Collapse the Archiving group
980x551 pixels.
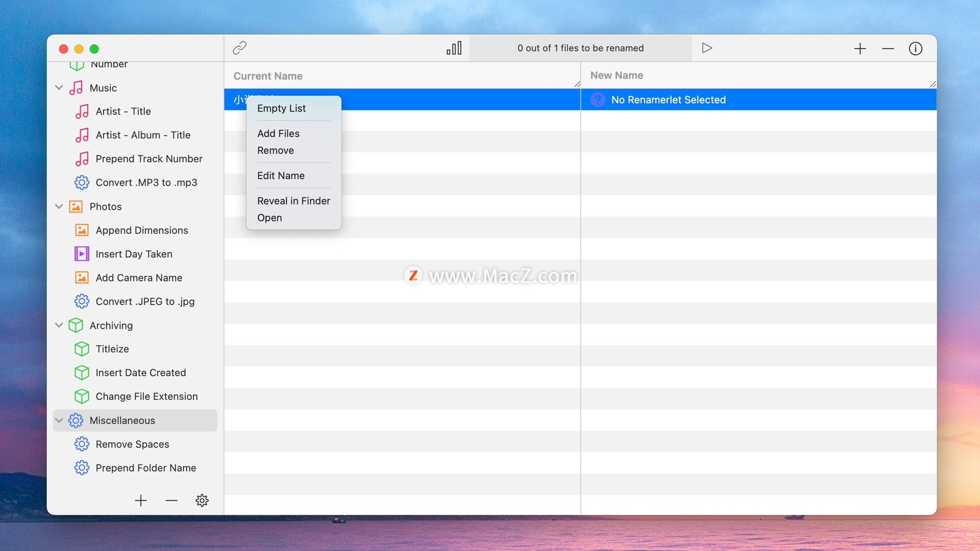coord(59,325)
